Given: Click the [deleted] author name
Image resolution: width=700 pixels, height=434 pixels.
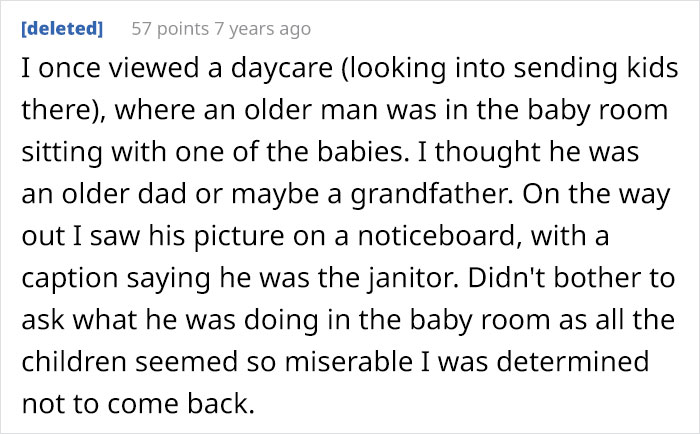Looking at the screenshot, I should point(61,29).
